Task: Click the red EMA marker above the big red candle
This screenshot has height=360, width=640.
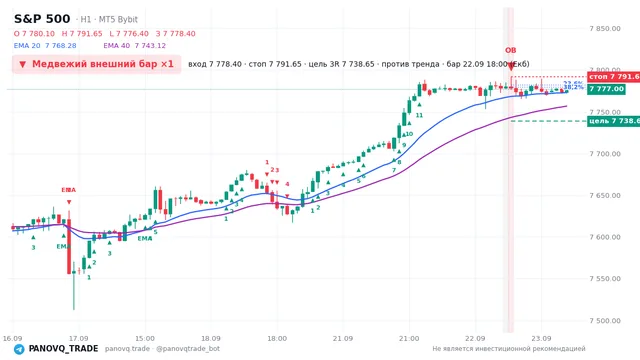Action: pyautogui.click(x=69, y=190)
